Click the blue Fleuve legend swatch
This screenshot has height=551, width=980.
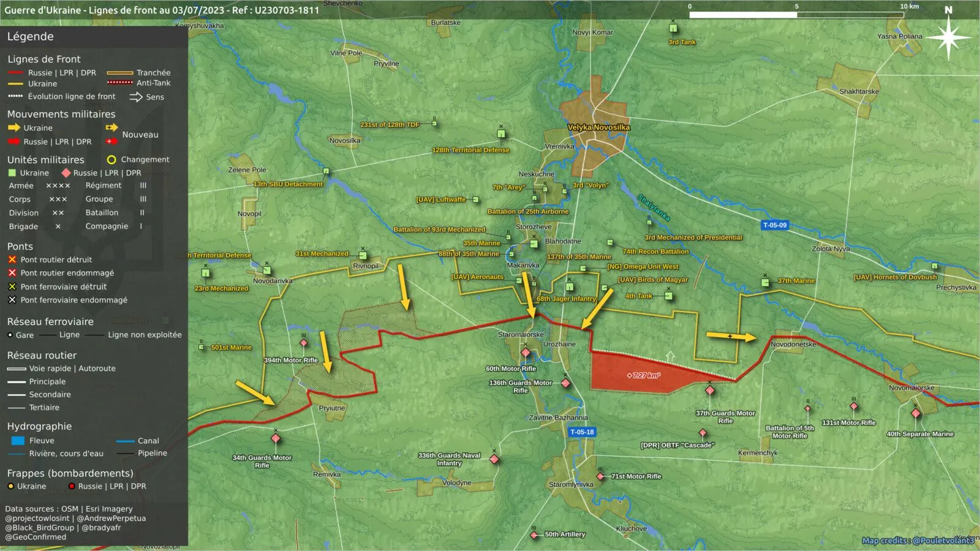(x=18, y=441)
